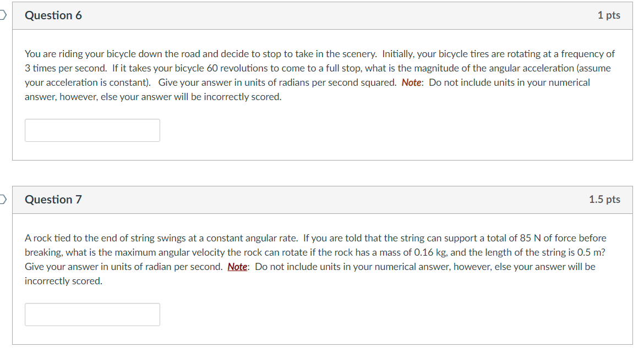The image size is (644, 353).
Task: Click the "0.5 m" string length value
Action: point(590,252)
